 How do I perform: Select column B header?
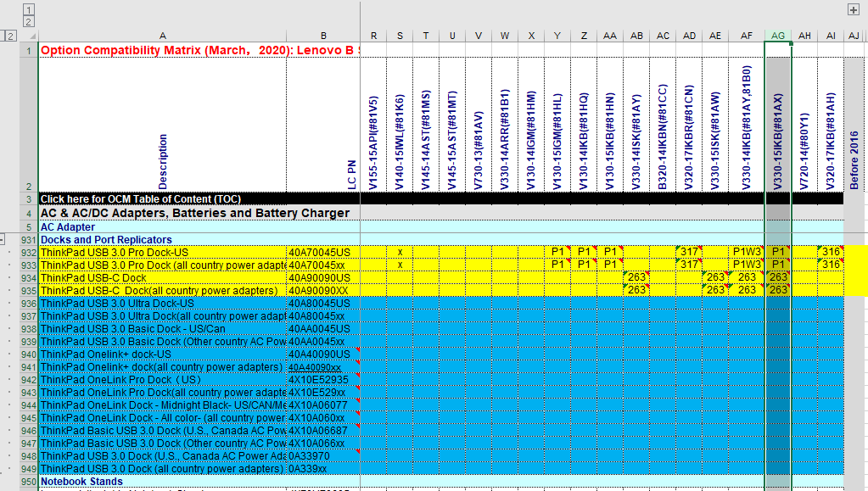[x=323, y=36]
